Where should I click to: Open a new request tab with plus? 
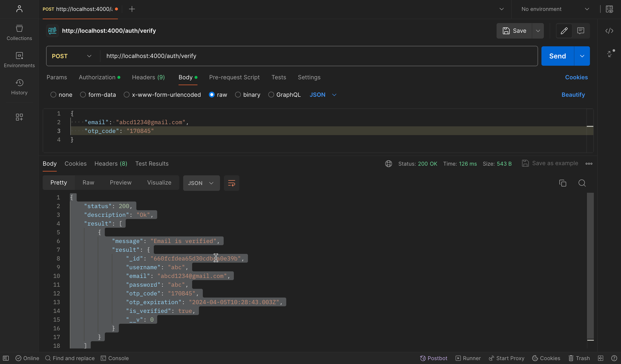132,9
